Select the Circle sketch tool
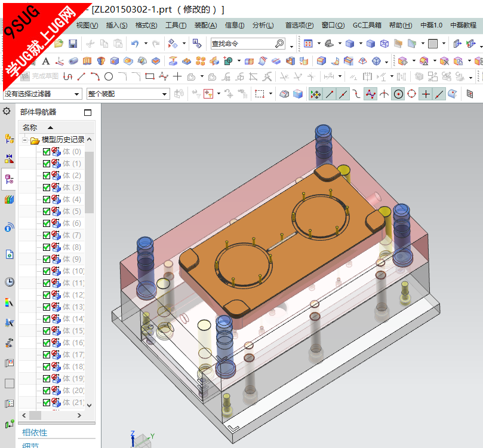The height and width of the screenshot is (448, 483). [109, 76]
